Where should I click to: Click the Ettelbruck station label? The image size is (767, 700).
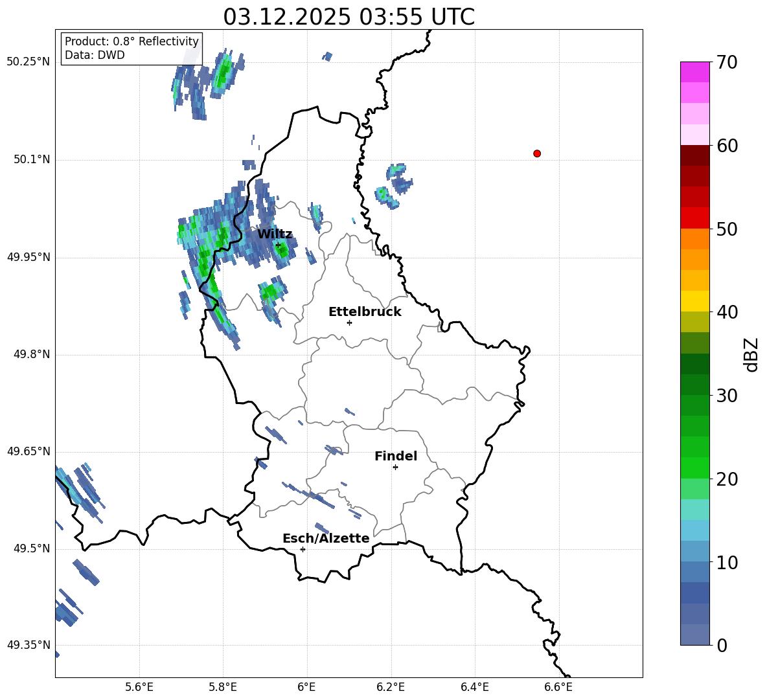[365, 312]
